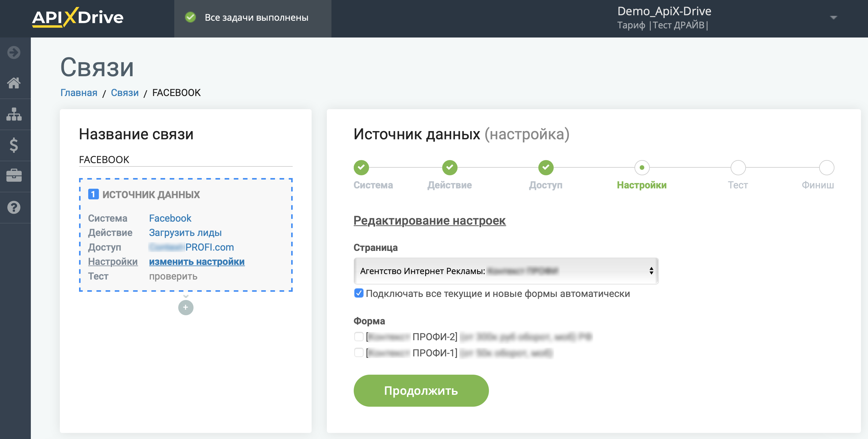
Task: Click изменить настройки link
Action: [x=197, y=262]
